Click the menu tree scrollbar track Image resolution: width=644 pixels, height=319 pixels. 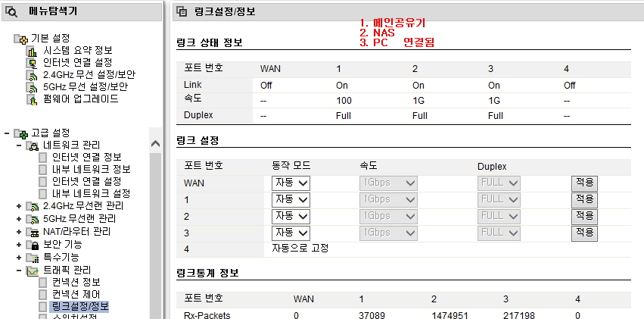(x=155, y=234)
